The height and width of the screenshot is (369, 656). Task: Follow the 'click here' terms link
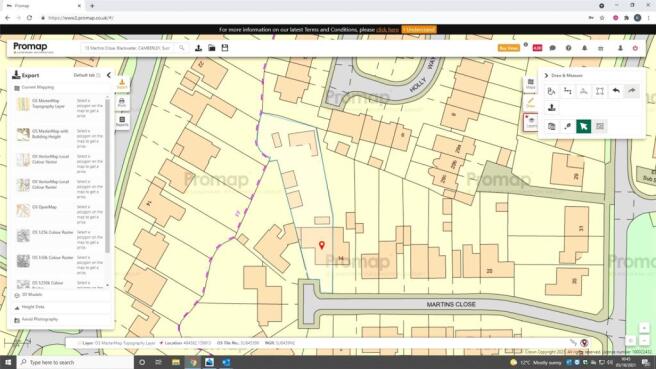pyautogui.click(x=387, y=30)
